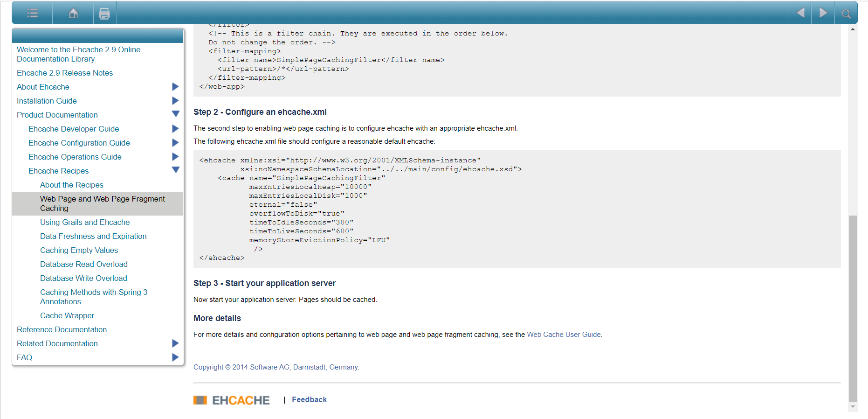
Task: Expand the Installation Guide section arrow
Action: 175,101
